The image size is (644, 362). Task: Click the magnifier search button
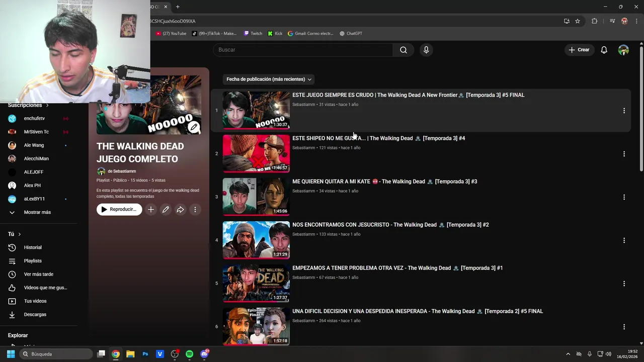point(404,50)
